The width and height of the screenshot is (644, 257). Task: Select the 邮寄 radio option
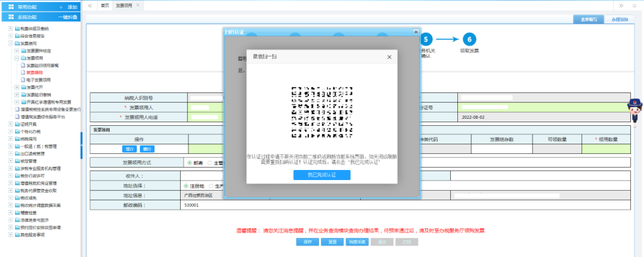click(x=190, y=163)
